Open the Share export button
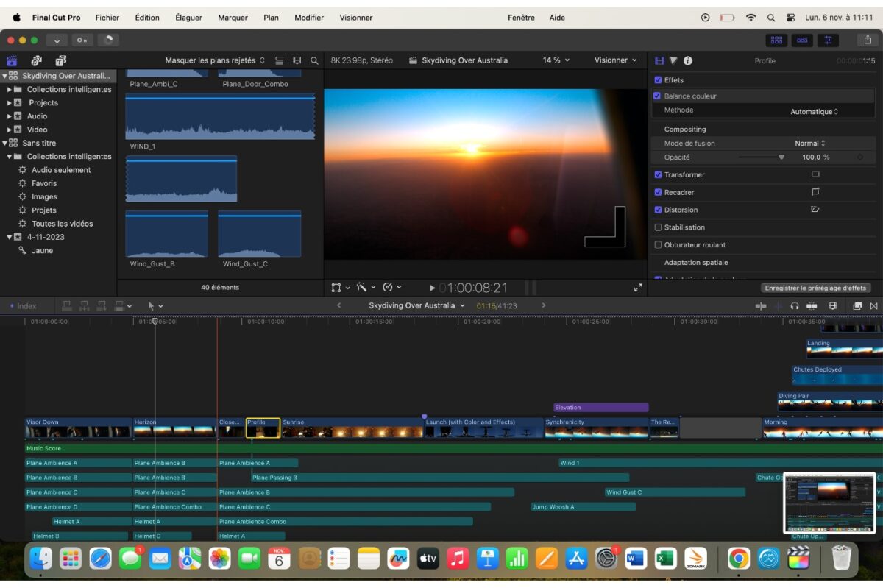The width and height of the screenshot is (883, 588). pyautogui.click(x=868, y=40)
